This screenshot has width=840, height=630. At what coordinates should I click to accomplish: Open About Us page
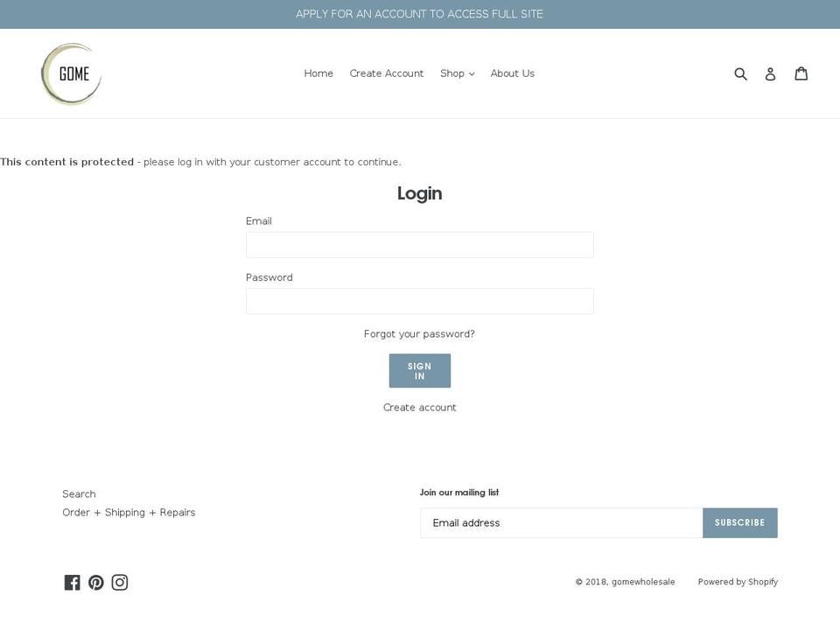[x=512, y=73]
